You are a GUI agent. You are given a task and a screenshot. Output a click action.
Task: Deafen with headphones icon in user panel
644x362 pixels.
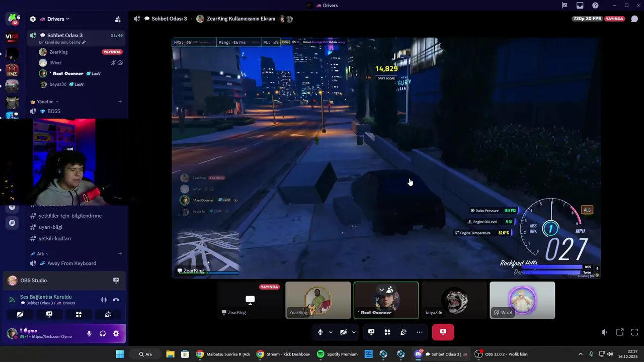[103, 333]
